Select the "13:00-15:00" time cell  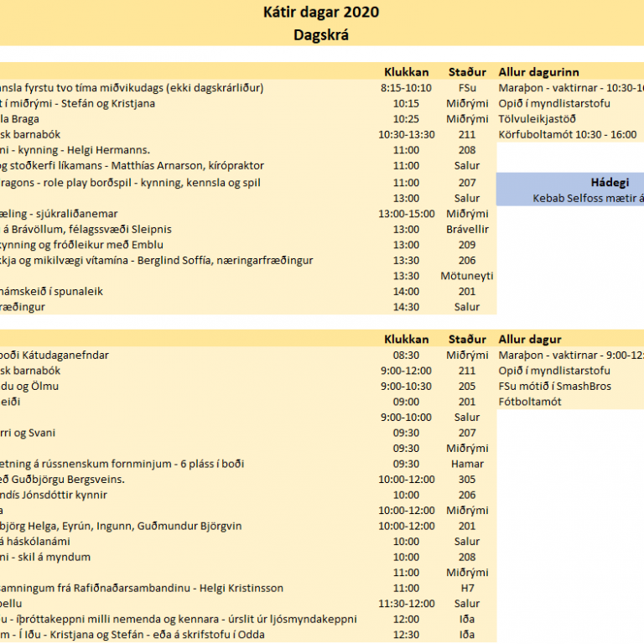[x=406, y=214]
